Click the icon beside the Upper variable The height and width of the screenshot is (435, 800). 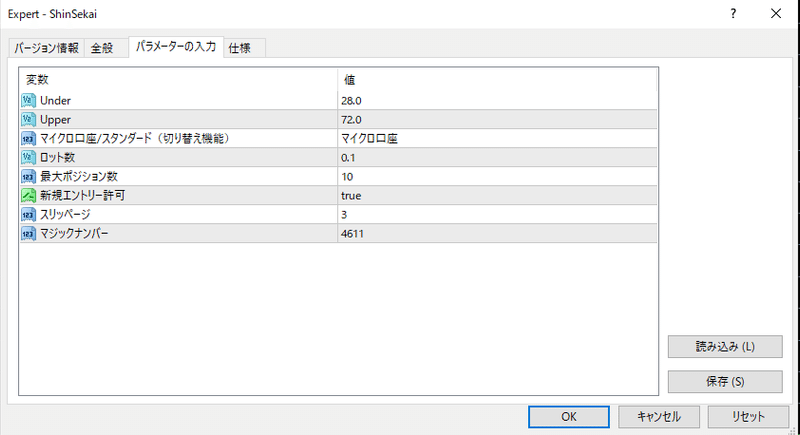coord(29,120)
